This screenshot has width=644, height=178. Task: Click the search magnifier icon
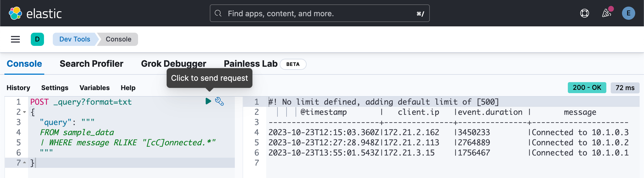pyautogui.click(x=218, y=13)
